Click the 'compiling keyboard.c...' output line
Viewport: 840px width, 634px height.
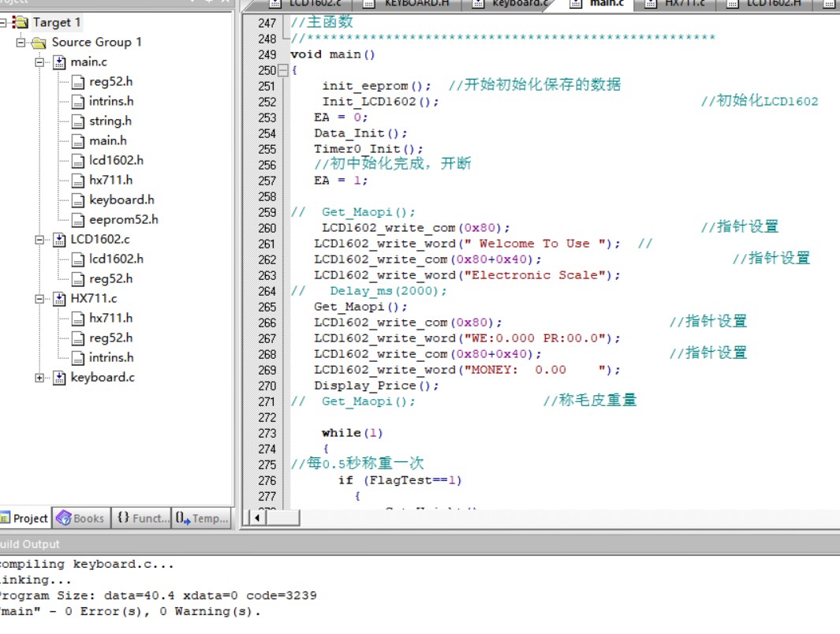[x=87, y=565]
